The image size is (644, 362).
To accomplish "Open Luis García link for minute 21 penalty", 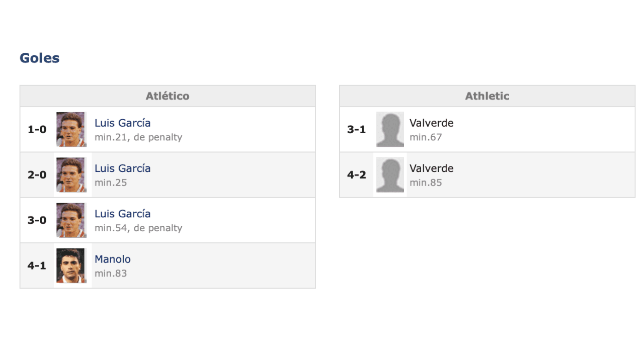I will (122, 123).
